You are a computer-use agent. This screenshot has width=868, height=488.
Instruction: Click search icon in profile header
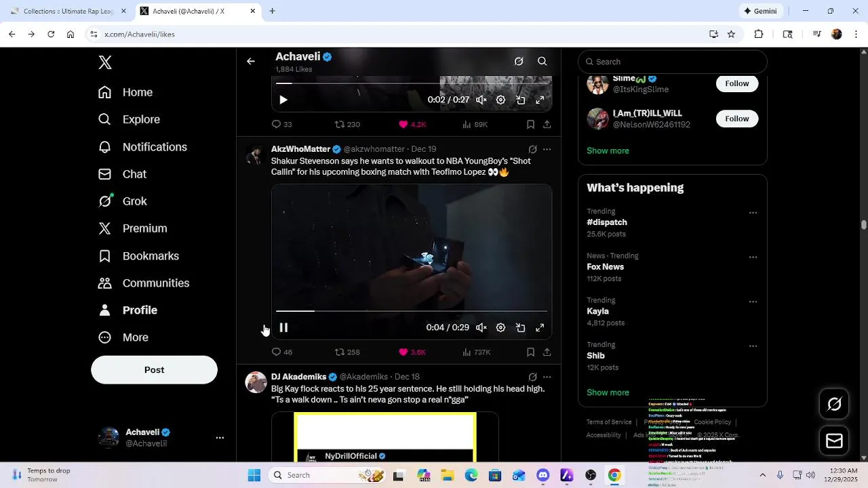[x=542, y=61]
